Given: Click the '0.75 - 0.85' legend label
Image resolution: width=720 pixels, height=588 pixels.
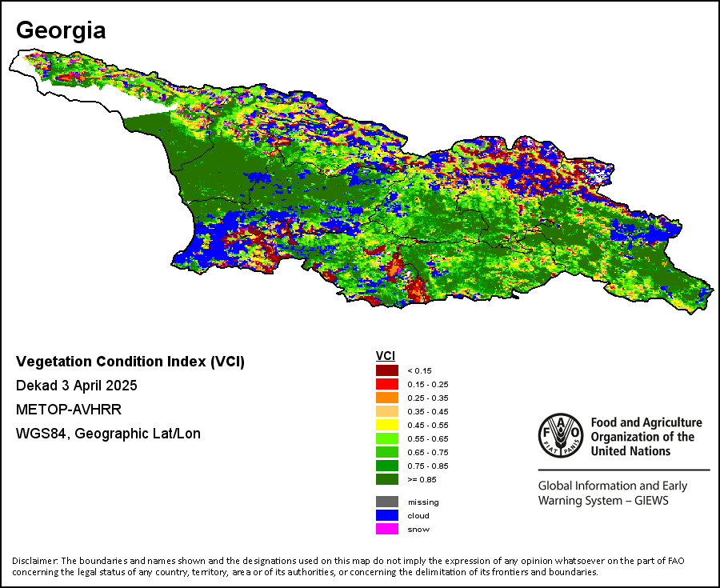Looking at the screenshot, I should 427,466.
